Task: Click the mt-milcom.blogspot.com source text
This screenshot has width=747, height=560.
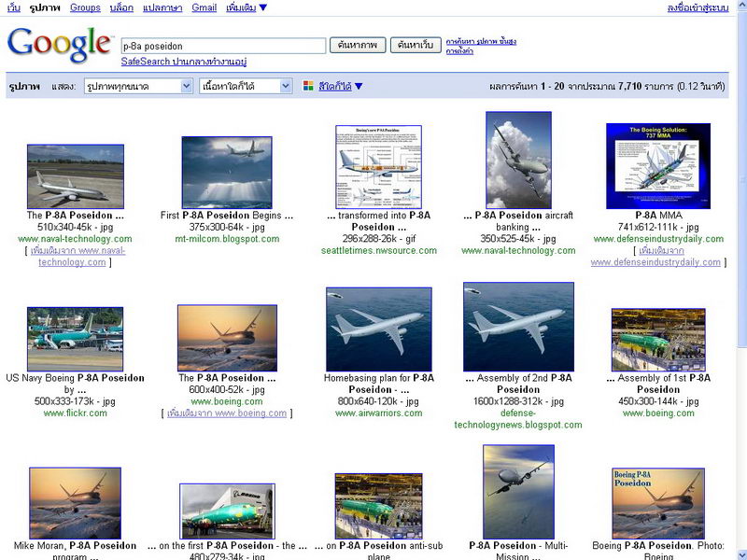Action: 227,239
